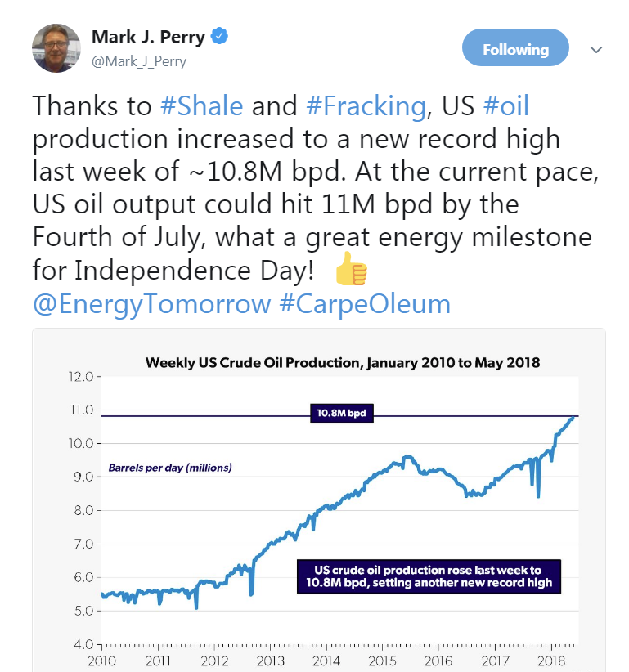Click the Following button
Image resolution: width=629 pixels, height=672 pixels.
(x=515, y=47)
